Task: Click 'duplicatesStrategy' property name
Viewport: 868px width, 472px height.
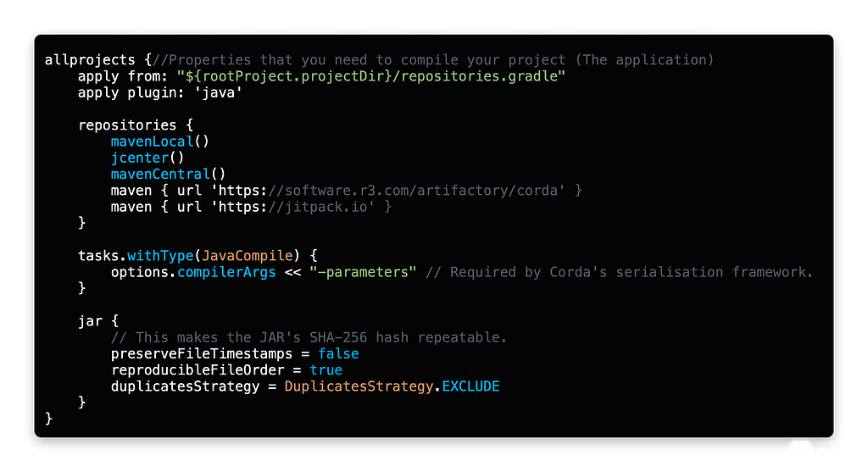Action: [185, 386]
